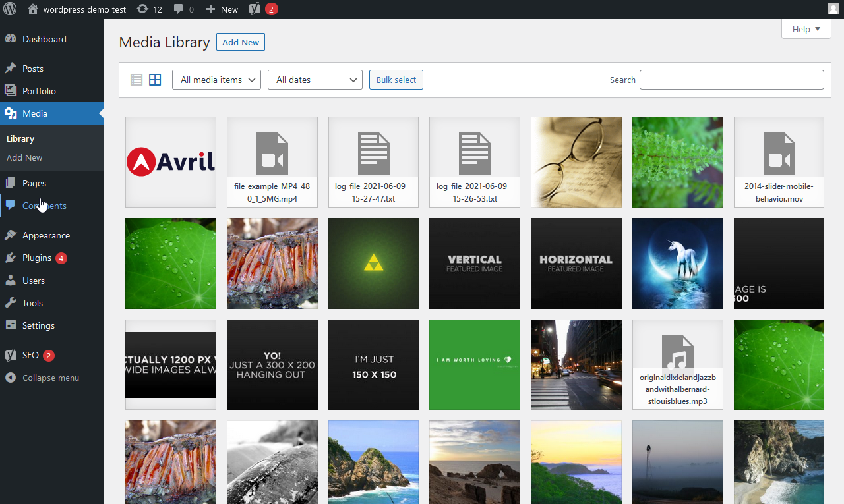Open the 2014-slider-mobile-behavior.mov video item
Screen dimensions: 844x504
pos(779,162)
